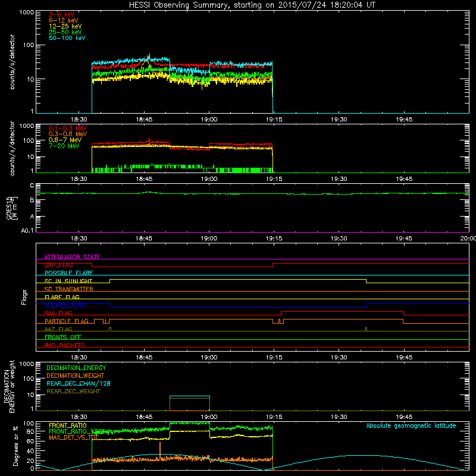Select the SAA_FLAG label

(58, 313)
